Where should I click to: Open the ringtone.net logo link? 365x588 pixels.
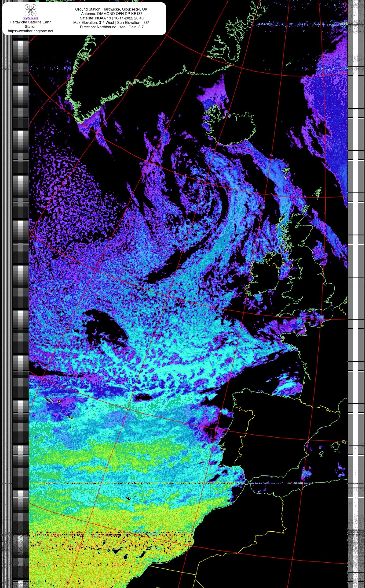coord(30,18)
